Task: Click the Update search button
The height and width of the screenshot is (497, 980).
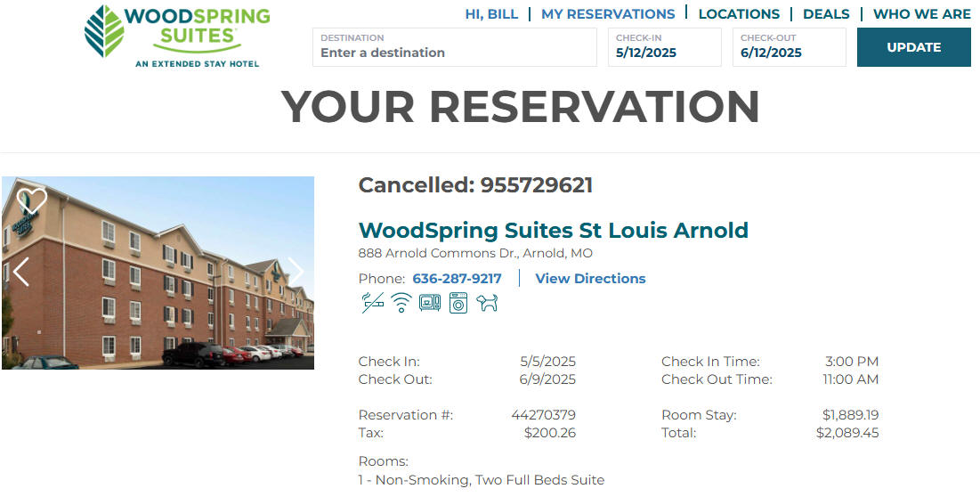Action: pyautogui.click(x=914, y=47)
